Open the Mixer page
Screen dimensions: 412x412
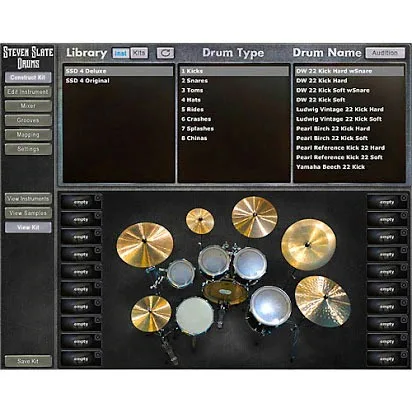point(28,106)
